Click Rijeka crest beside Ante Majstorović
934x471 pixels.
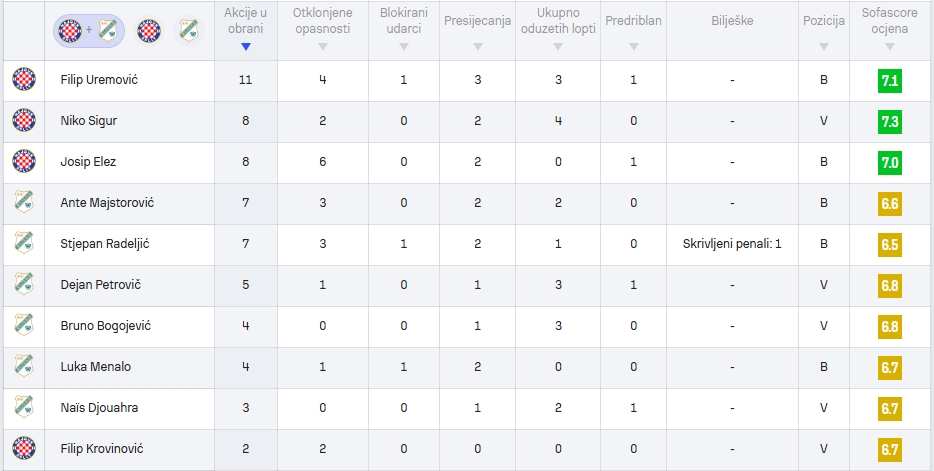pos(24,202)
